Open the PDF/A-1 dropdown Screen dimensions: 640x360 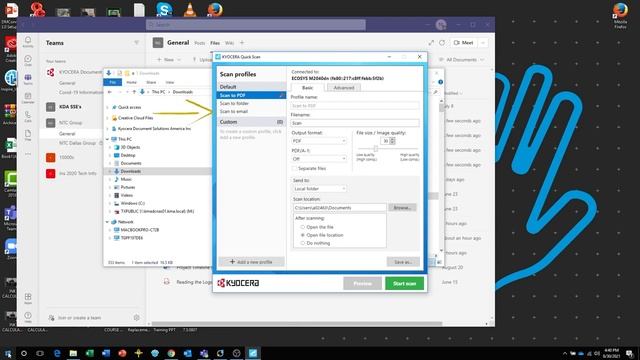pos(319,159)
